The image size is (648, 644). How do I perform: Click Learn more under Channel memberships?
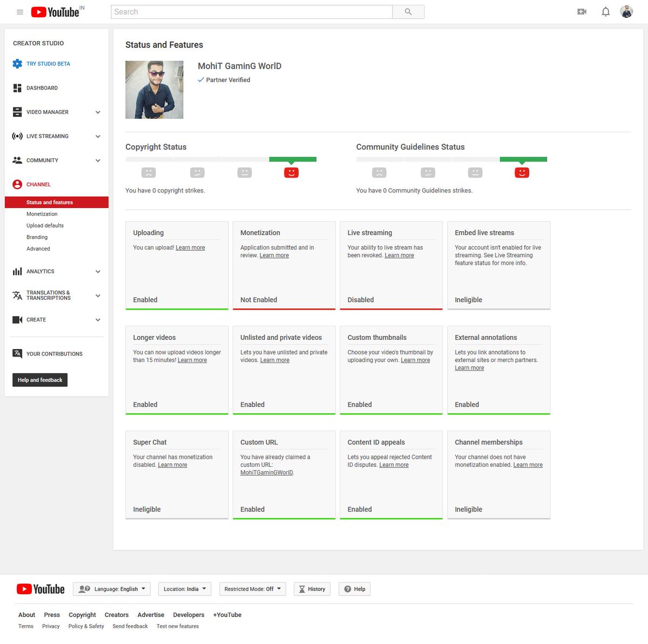[528, 465]
